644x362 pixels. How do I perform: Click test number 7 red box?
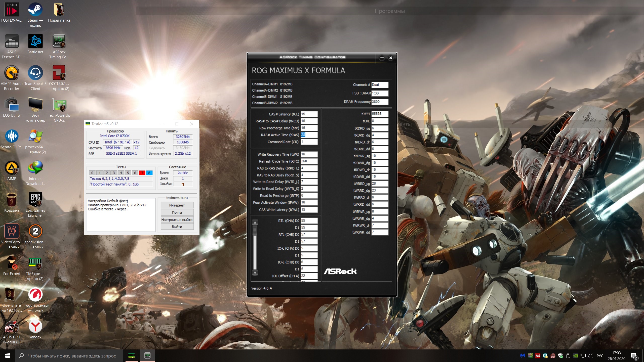(x=142, y=173)
